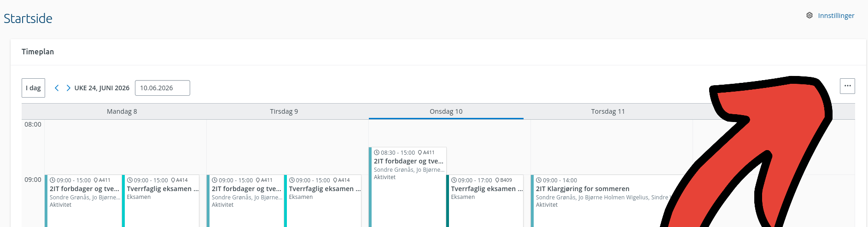Select Onsdag 10 column header
This screenshot has height=227, width=868.
446,111
